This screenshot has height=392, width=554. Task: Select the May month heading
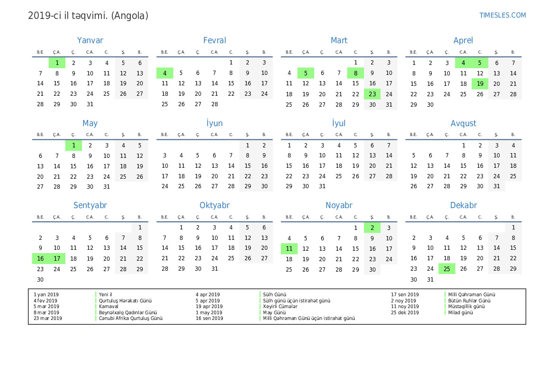pyautogui.click(x=90, y=123)
